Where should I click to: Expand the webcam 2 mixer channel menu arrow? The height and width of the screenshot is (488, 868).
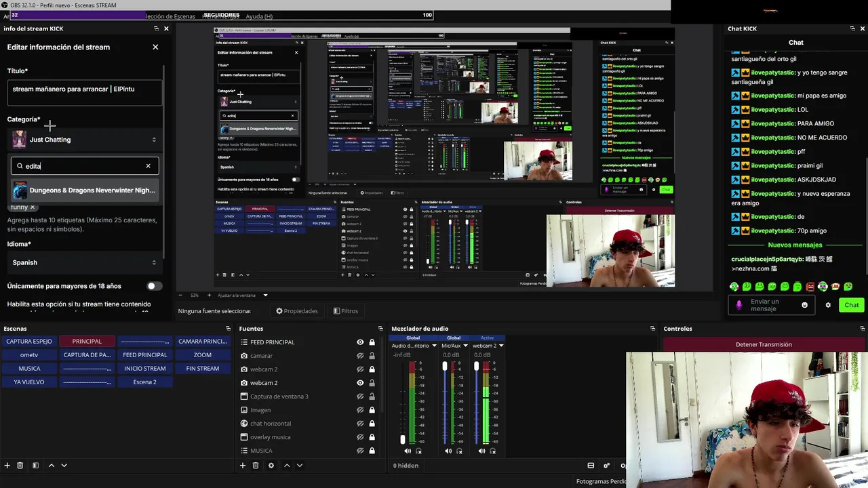tap(501, 346)
